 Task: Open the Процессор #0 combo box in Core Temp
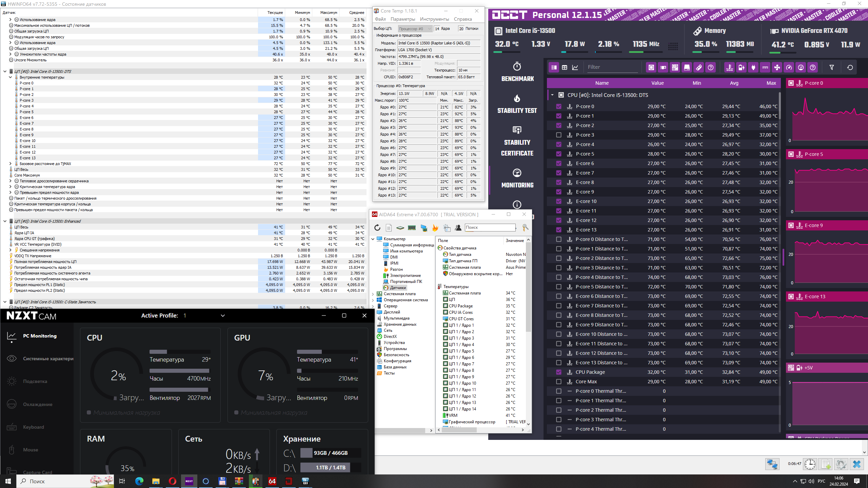tap(415, 29)
